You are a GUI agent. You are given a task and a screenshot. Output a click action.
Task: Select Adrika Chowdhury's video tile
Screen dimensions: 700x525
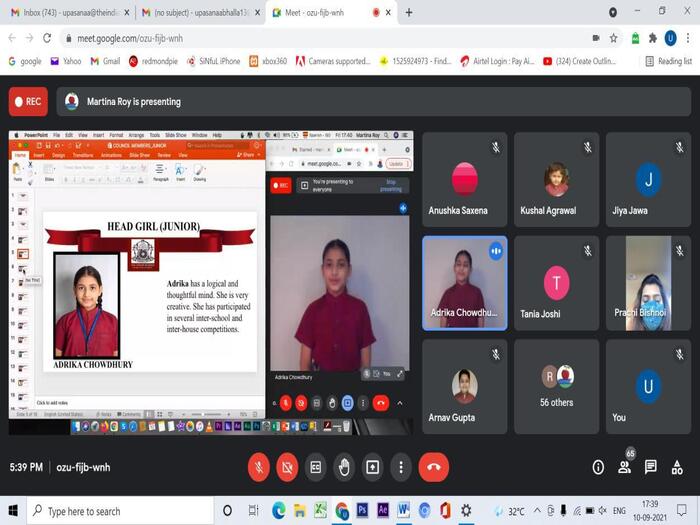pyautogui.click(x=464, y=283)
